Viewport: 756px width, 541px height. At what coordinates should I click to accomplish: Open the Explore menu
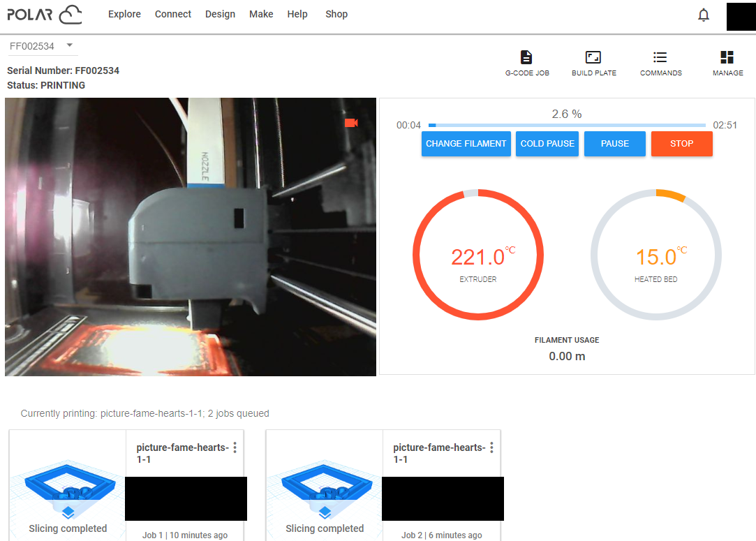[124, 15]
